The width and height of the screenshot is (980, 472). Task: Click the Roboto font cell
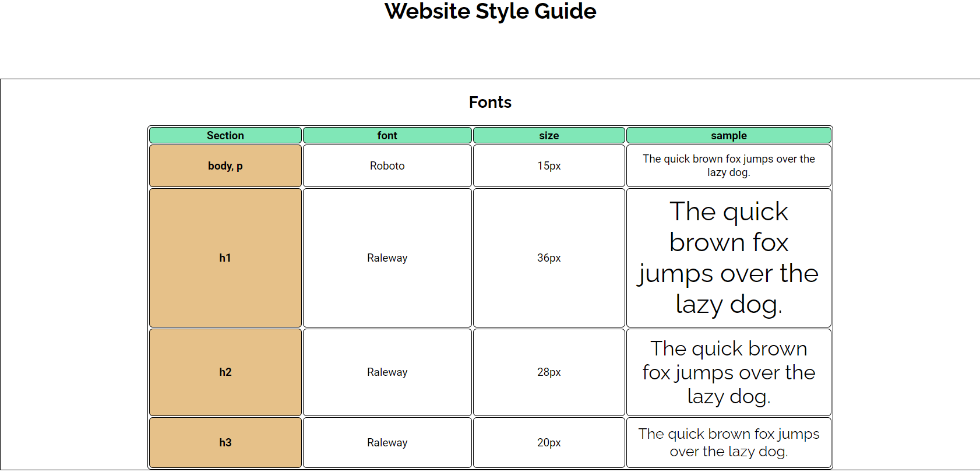coord(387,166)
